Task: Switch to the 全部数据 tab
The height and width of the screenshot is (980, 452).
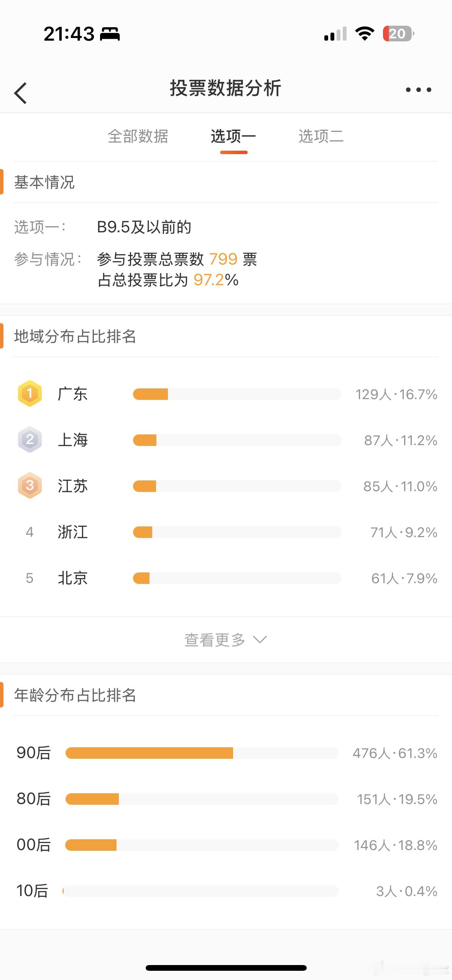Action: (138, 136)
